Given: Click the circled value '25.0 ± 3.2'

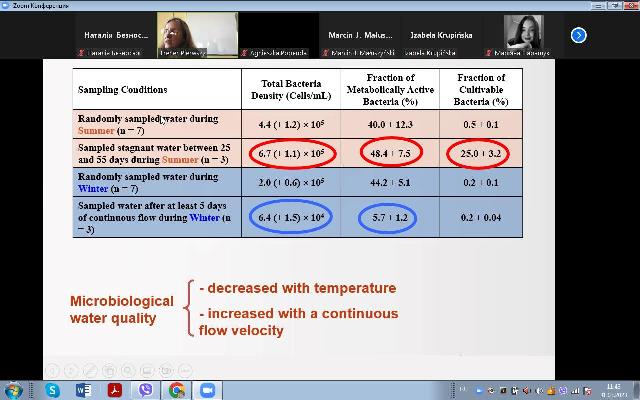Looking at the screenshot, I should click(480, 153).
